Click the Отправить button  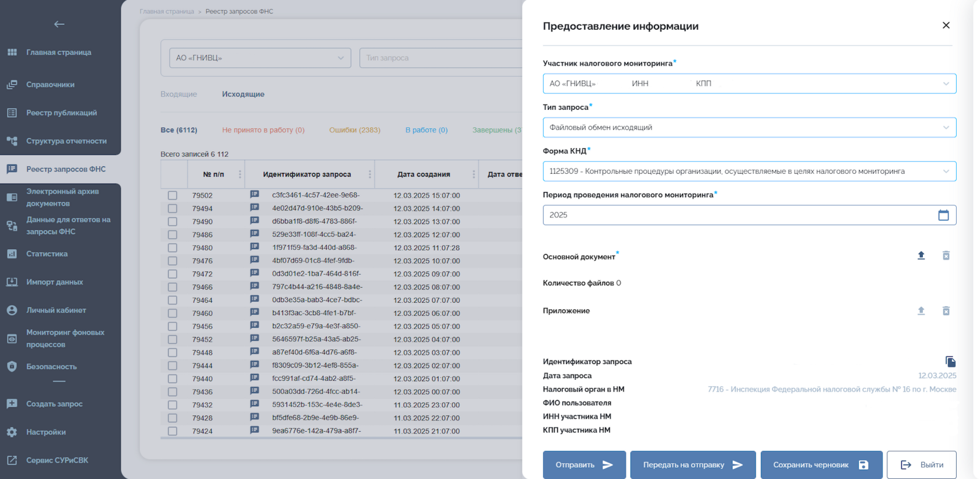584,465
